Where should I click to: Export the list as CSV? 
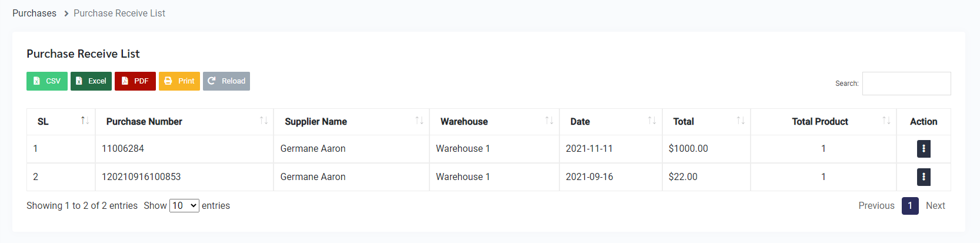pos(47,81)
